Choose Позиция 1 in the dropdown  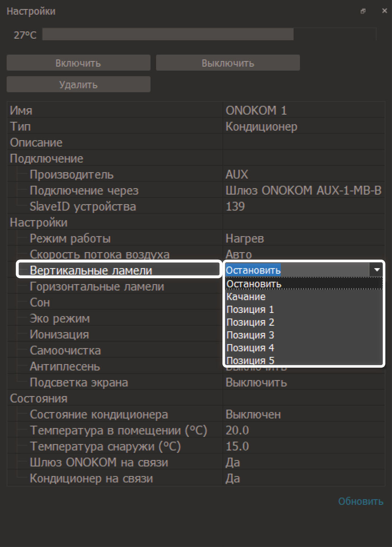click(x=250, y=310)
